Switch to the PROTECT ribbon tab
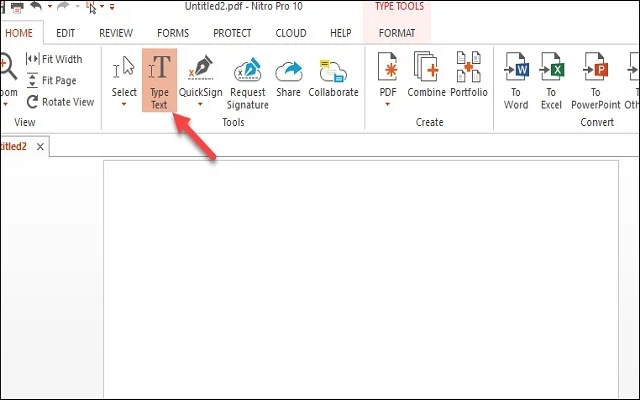 pos(232,33)
